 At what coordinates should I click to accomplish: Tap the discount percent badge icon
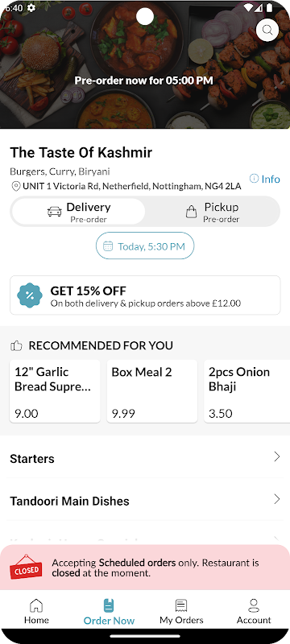[x=30, y=295]
